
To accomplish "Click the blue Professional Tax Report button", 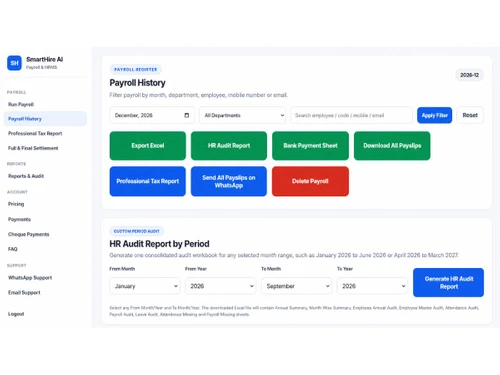I will tap(148, 181).
